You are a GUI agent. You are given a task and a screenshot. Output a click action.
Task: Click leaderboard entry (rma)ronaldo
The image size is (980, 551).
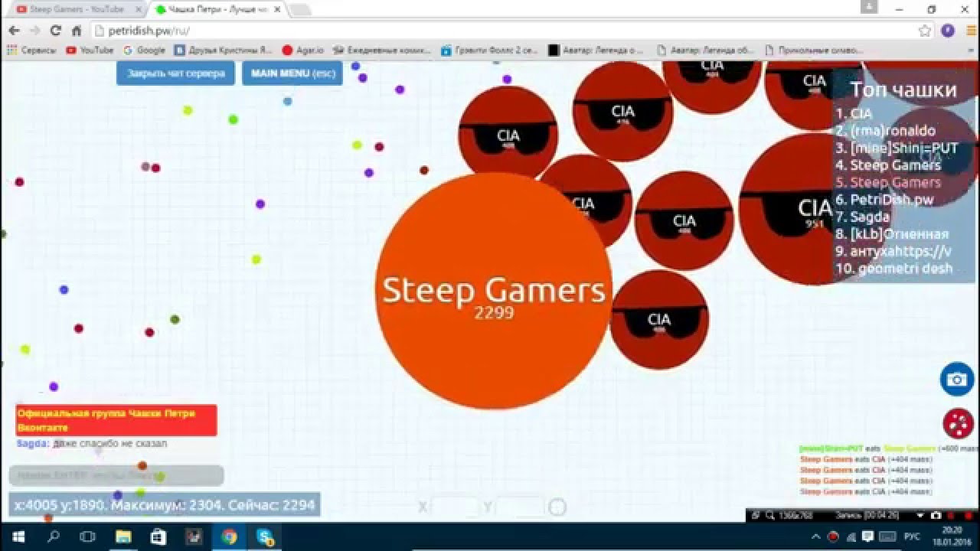(885, 131)
